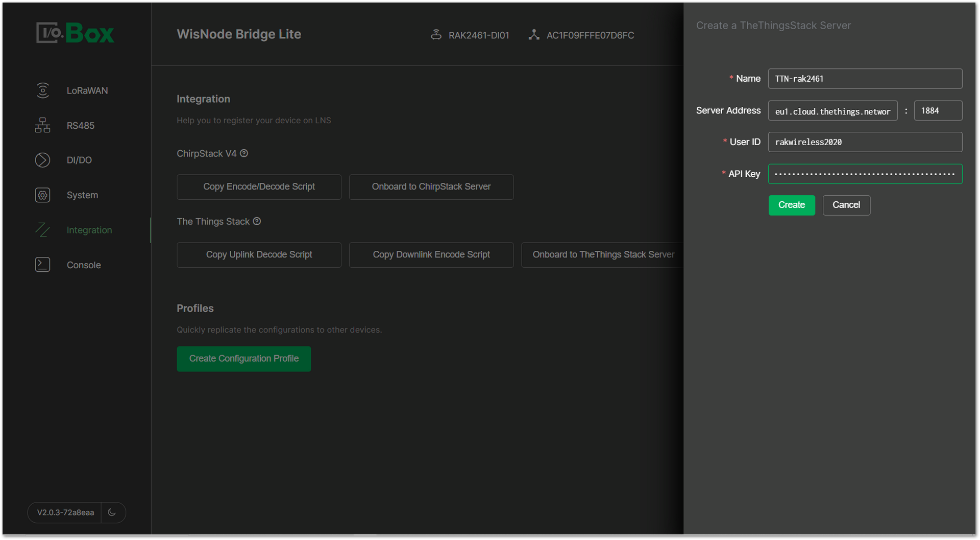Click firmware version V2.0.3-72a8eaa label

(x=65, y=512)
